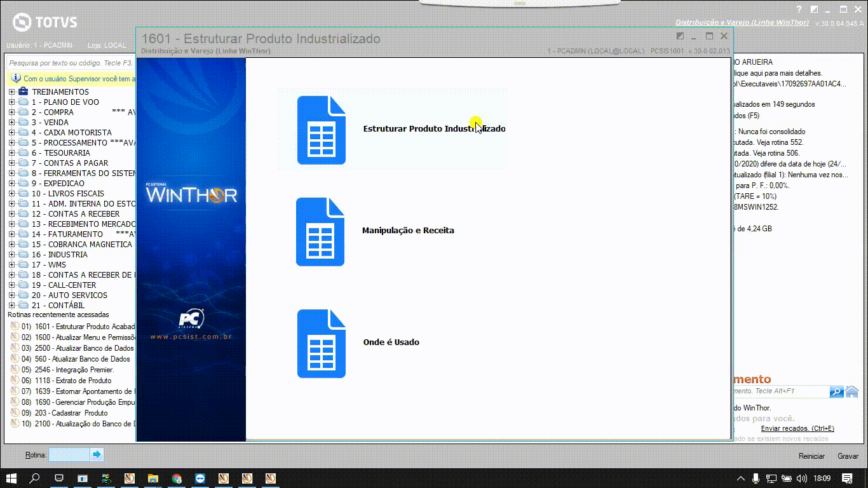The image size is (868, 488).
Task: Open Chrome from the taskbar
Action: (177, 478)
